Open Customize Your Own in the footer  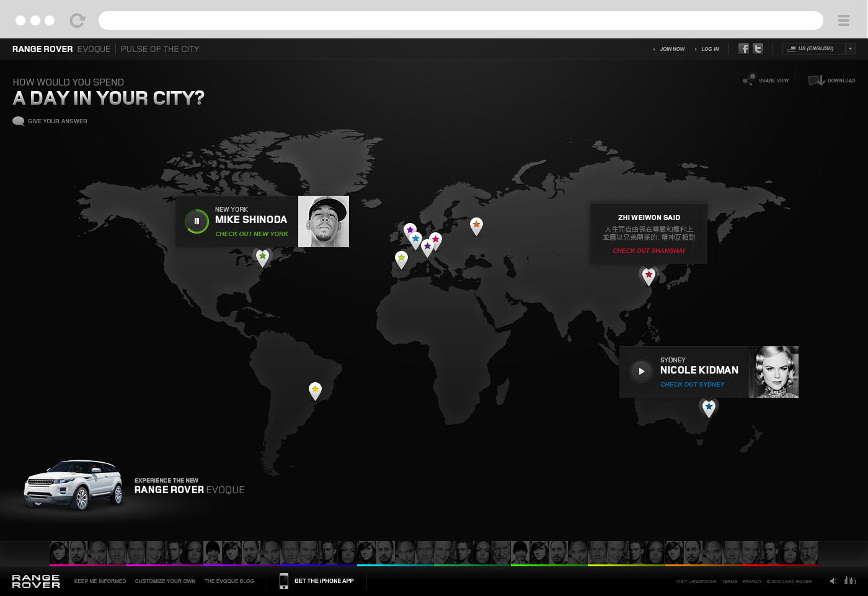[165, 581]
